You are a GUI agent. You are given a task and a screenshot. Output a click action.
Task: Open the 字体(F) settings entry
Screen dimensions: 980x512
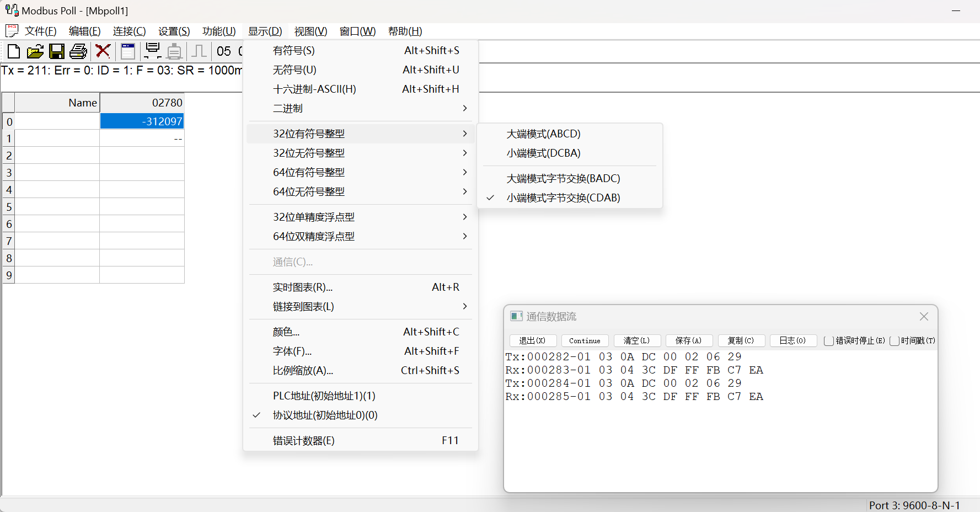360,351
